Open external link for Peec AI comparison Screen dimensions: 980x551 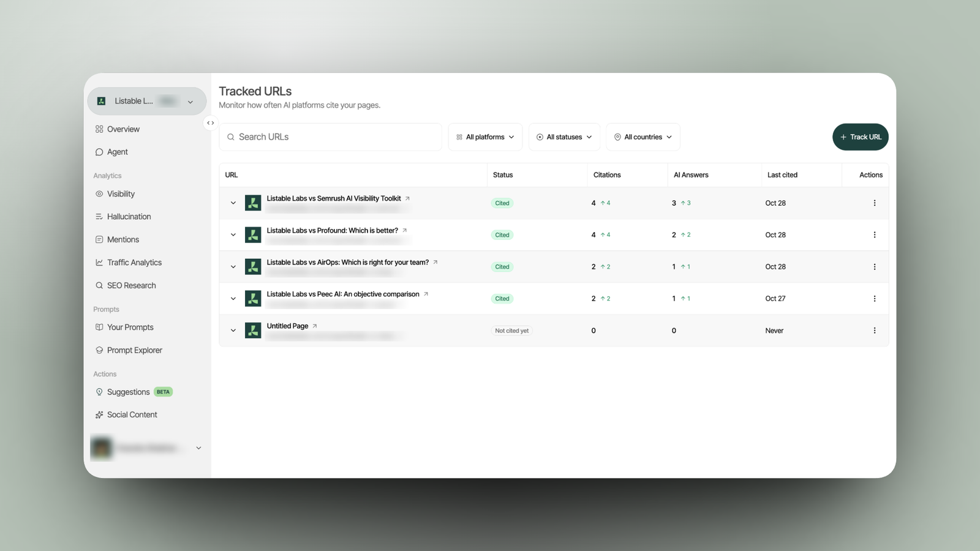pos(426,294)
